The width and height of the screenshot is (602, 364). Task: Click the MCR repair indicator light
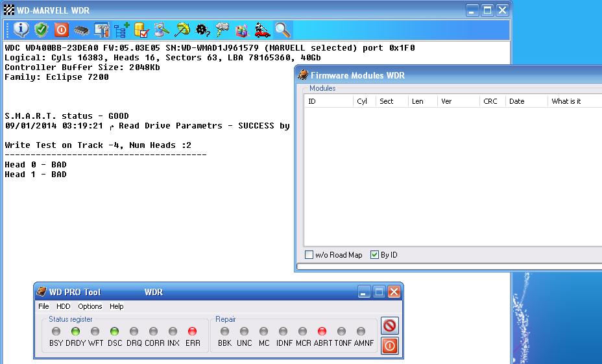click(303, 331)
